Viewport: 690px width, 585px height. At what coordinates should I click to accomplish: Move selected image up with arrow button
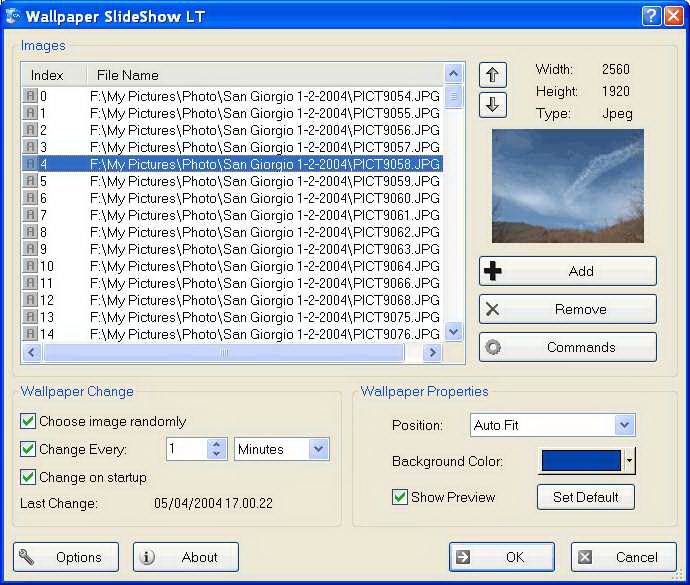pyautogui.click(x=492, y=75)
